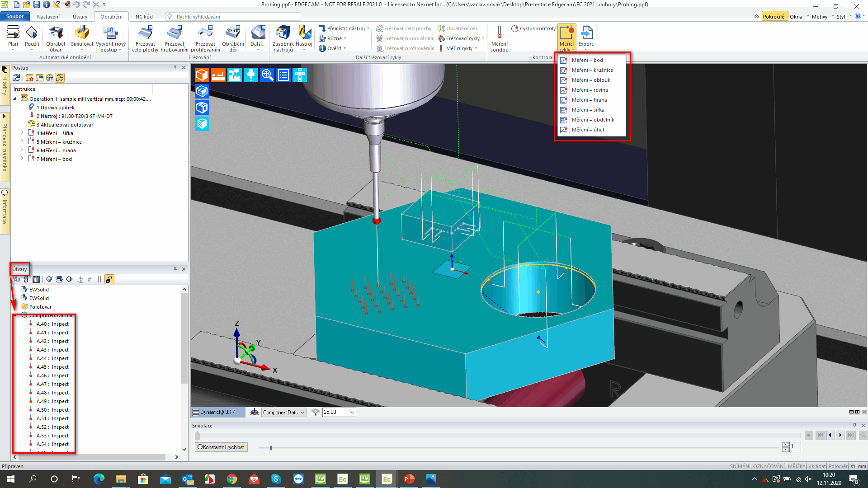This screenshot has width=868, height=488.
Task: Click the Cyklus kontroly button
Action: 533,28
